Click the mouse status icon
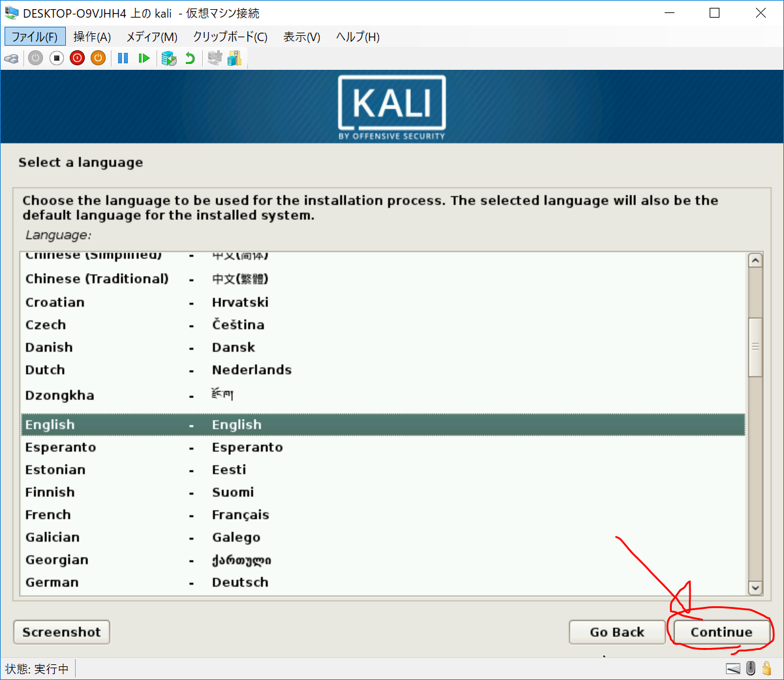The height and width of the screenshot is (680, 784). coord(751,668)
